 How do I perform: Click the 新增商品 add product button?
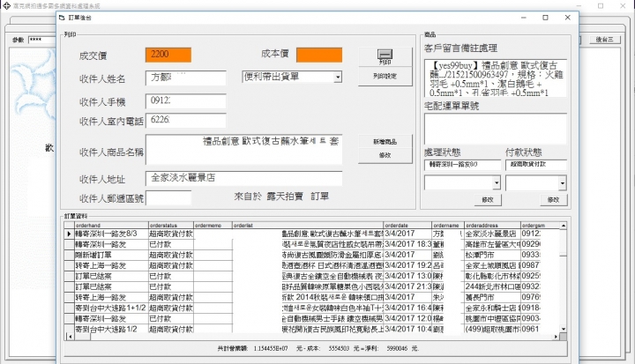(x=385, y=142)
